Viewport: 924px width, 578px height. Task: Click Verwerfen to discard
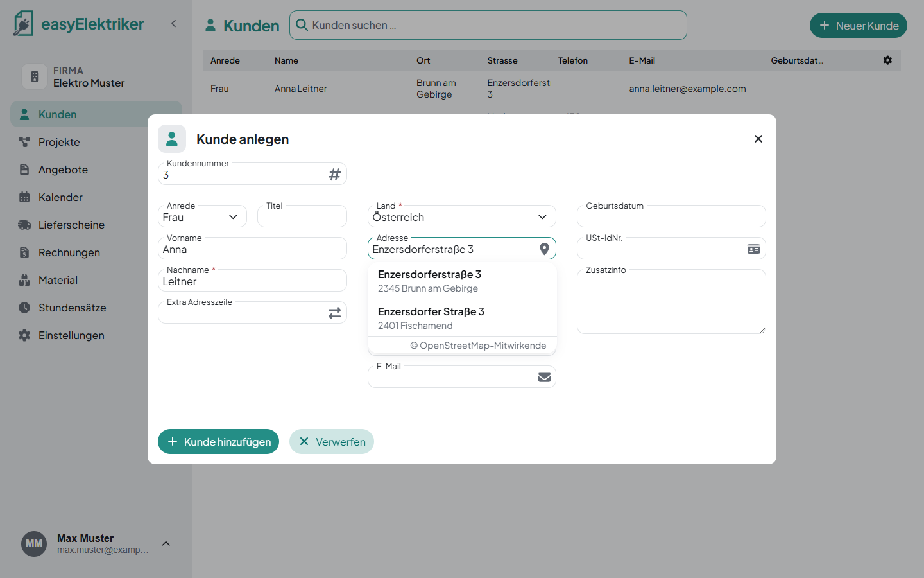pyautogui.click(x=332, y=442)
